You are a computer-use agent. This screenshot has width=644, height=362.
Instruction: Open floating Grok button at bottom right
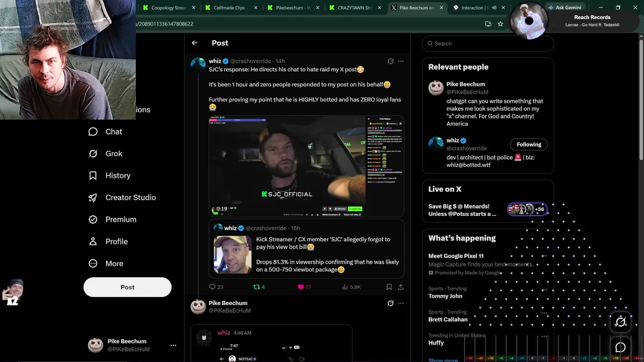[x=620, y=322]
